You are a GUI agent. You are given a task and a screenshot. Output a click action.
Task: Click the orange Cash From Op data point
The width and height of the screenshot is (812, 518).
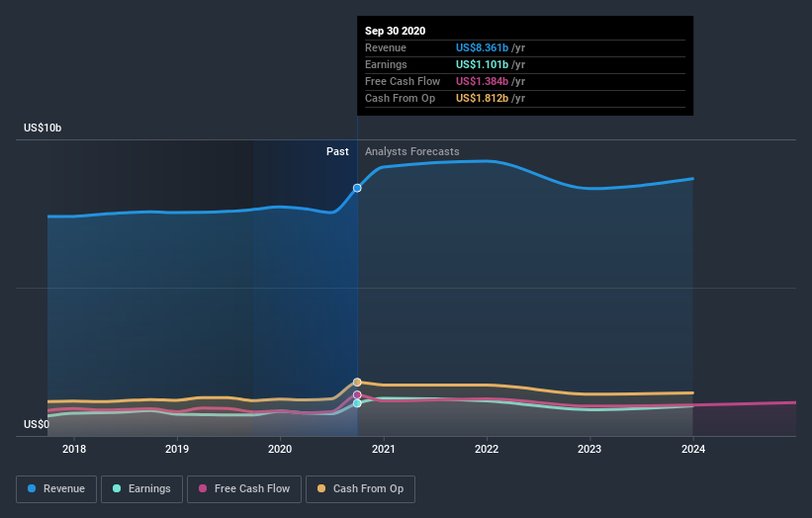point(357,382)
